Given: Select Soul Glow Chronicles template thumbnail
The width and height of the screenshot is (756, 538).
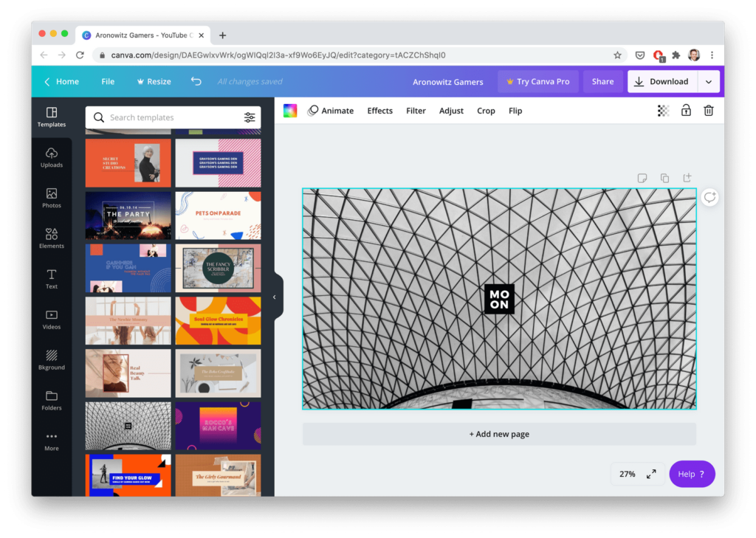Looking at the screenshot, I should click(x=218, y=320).
